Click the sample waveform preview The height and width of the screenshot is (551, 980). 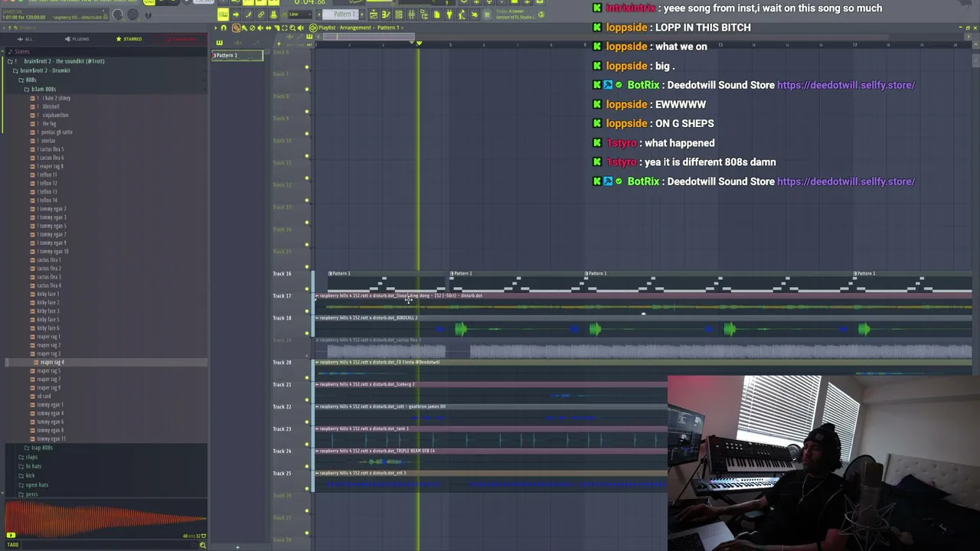tap(107, 519)
